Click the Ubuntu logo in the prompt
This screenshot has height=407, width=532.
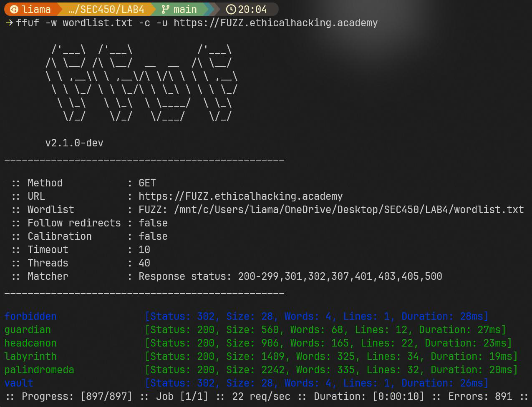point(14,9)
